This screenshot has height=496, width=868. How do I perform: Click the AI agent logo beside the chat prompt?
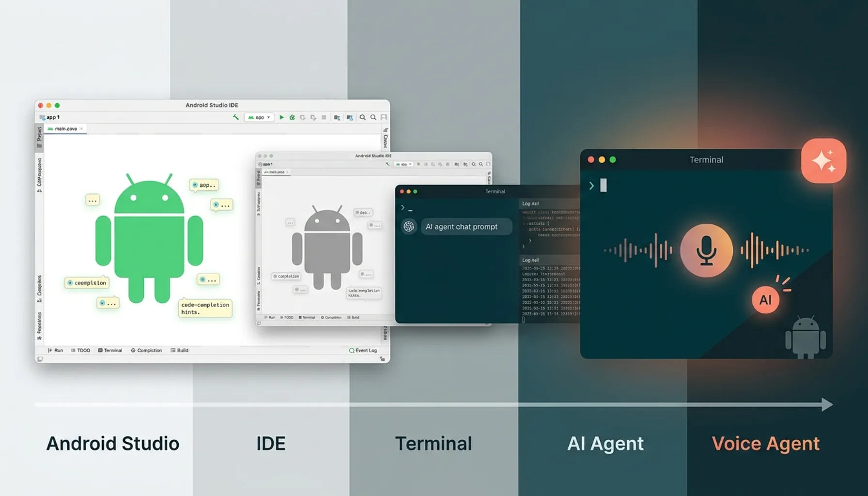pyautogui.click(x=409, y=226)
